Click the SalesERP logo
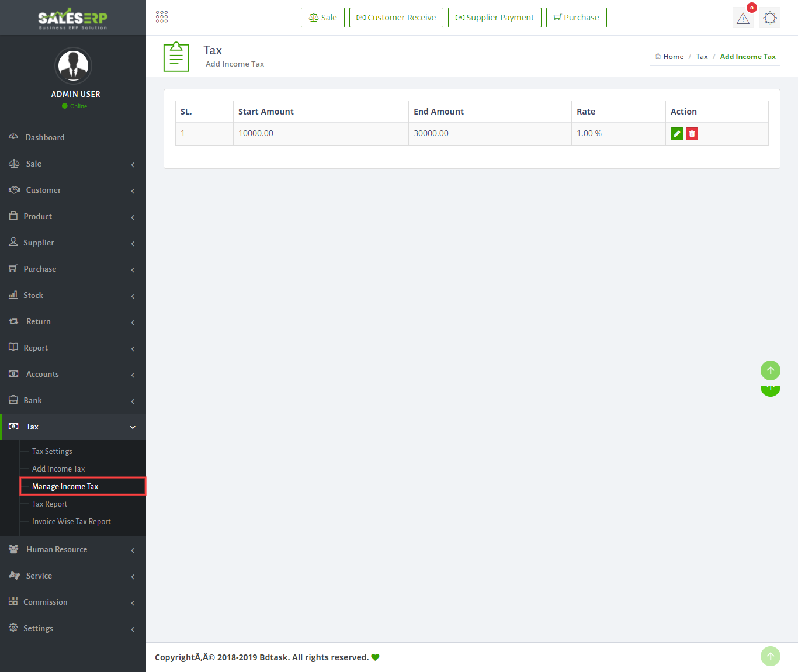The height and width of the screenshot is (672, 798). click(73, 18)
